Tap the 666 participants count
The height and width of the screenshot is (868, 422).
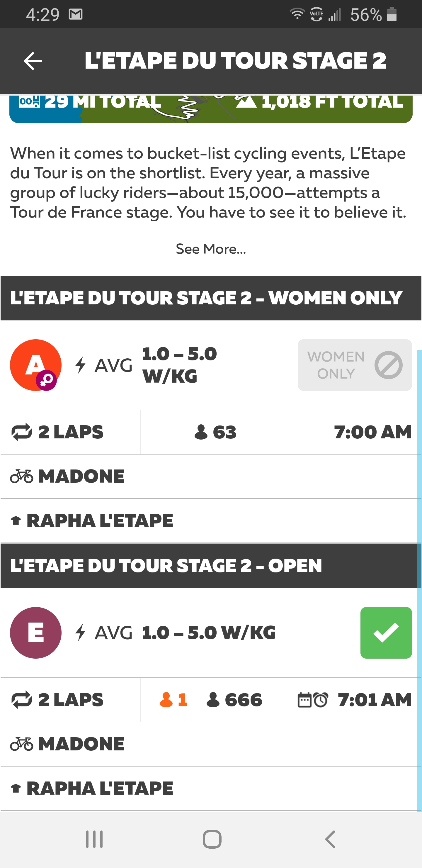(234, 700)
